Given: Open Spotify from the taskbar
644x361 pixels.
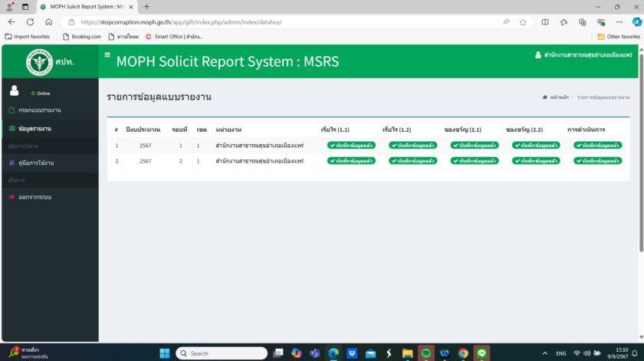Looking at the screenshot, I should tap(426, 353).
